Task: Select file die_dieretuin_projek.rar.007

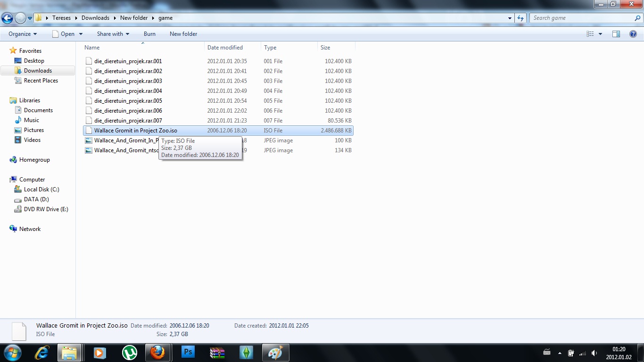Action: [x=218, y=121]
